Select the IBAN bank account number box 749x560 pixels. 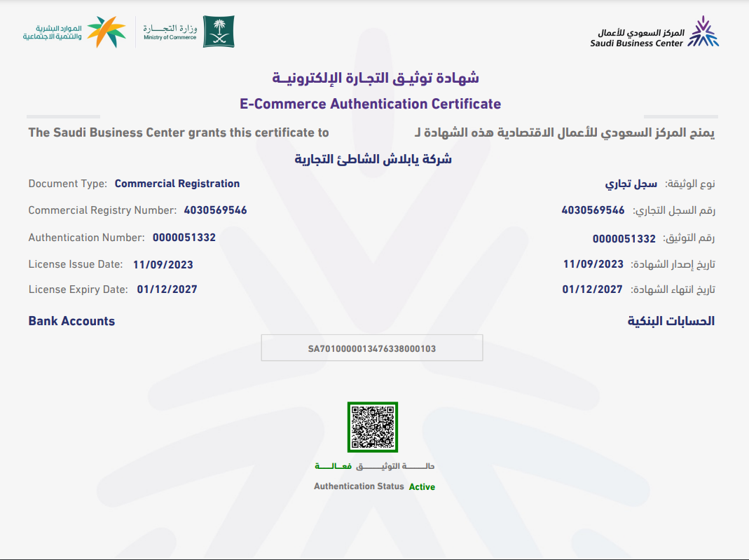click(x=372, y=348)
